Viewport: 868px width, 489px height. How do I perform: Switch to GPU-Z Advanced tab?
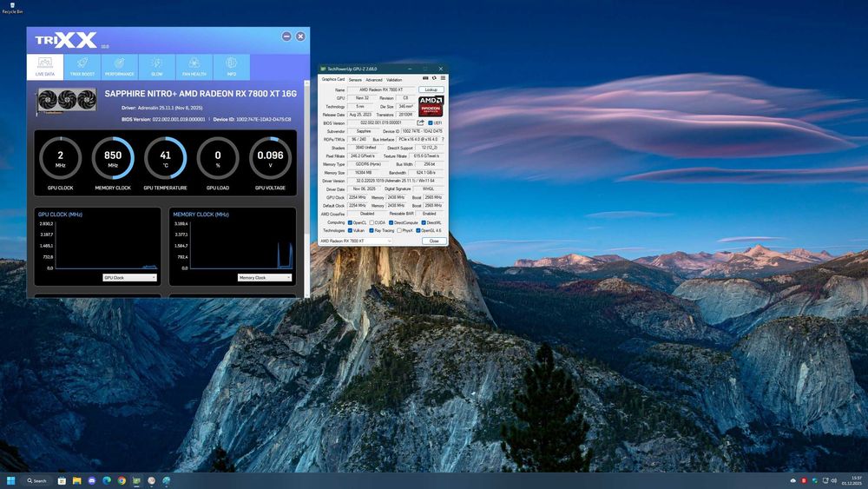pos(373,80)
